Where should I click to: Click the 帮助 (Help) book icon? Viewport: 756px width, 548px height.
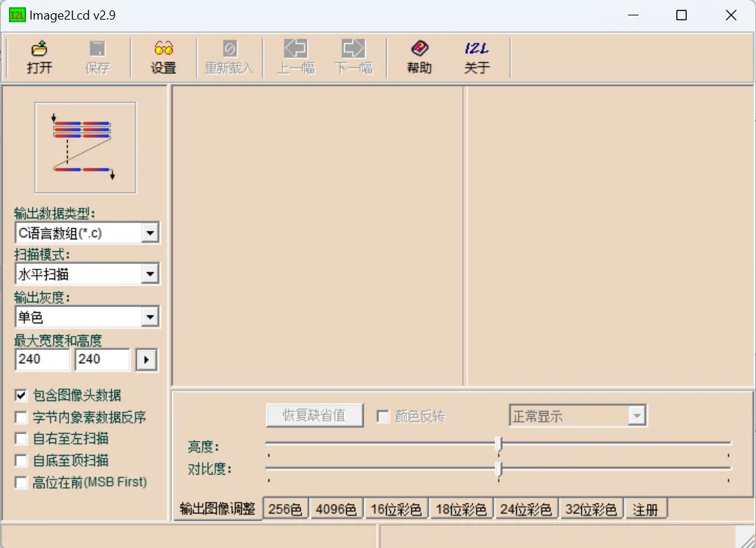tap(419, 49)
